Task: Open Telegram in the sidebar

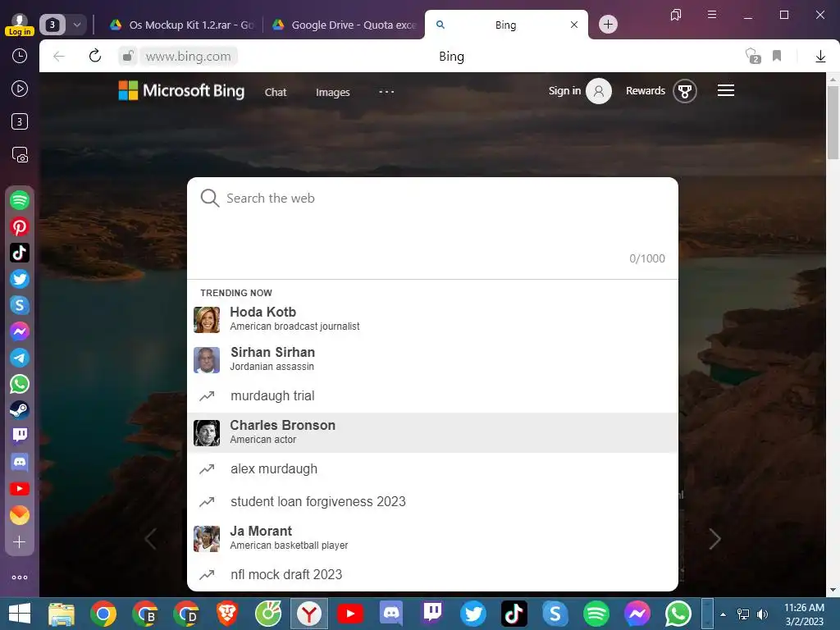Action: pos(20,358)
